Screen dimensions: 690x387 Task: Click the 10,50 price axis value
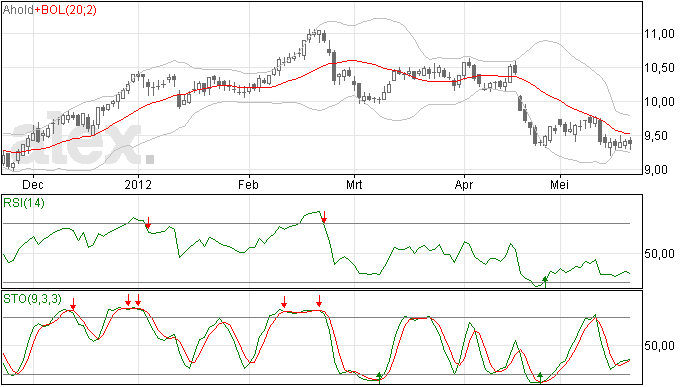tap(659, 68)
